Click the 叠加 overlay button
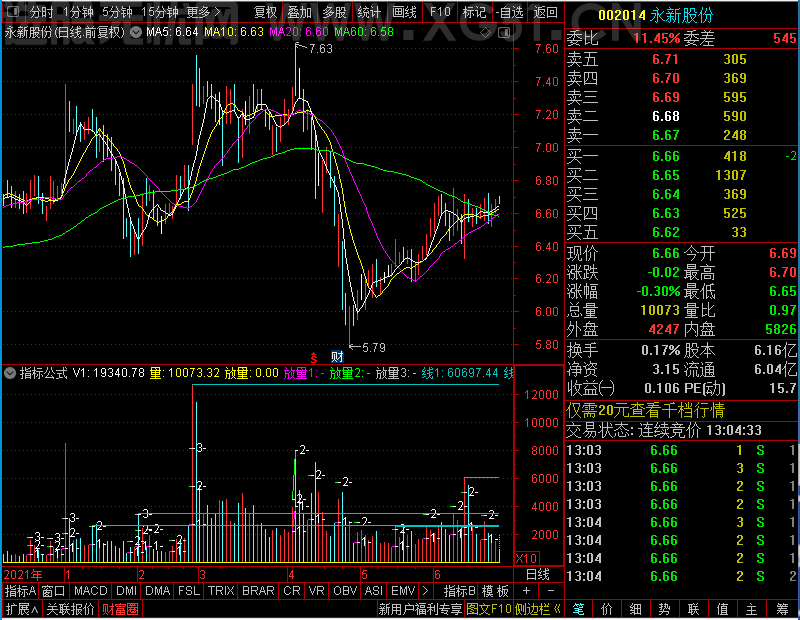 pos(300,12)
